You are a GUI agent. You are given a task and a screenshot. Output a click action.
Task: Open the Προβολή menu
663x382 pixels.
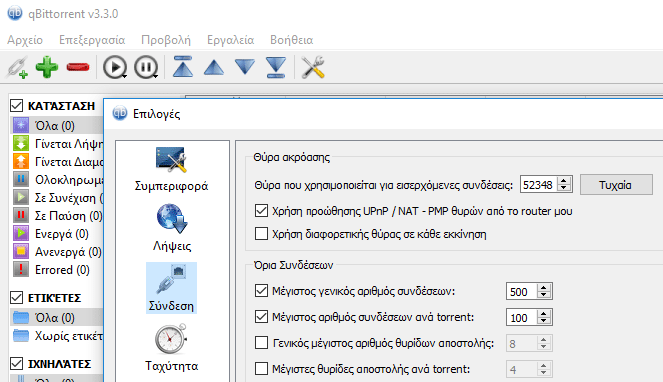pyautogui.click(x=166, y=40)
